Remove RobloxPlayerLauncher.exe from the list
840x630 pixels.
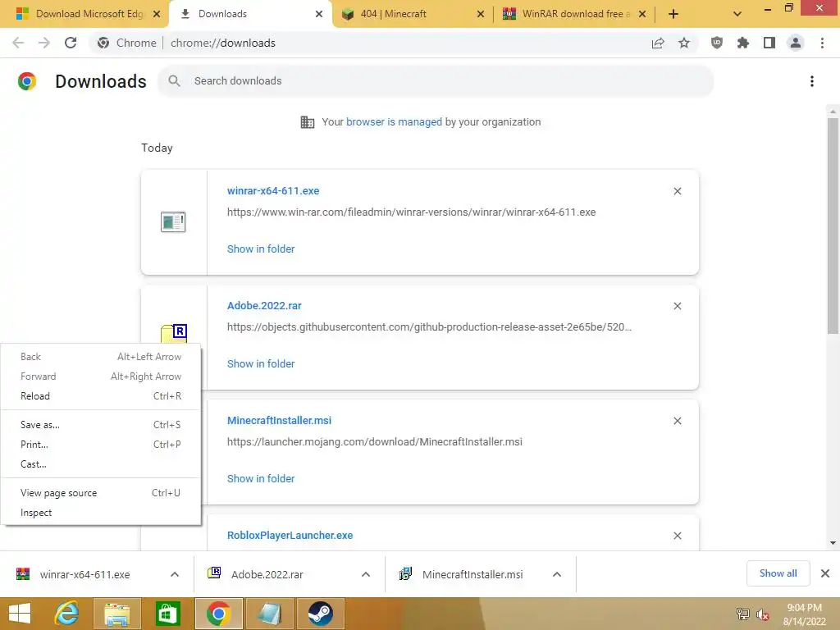coord(677,536)
